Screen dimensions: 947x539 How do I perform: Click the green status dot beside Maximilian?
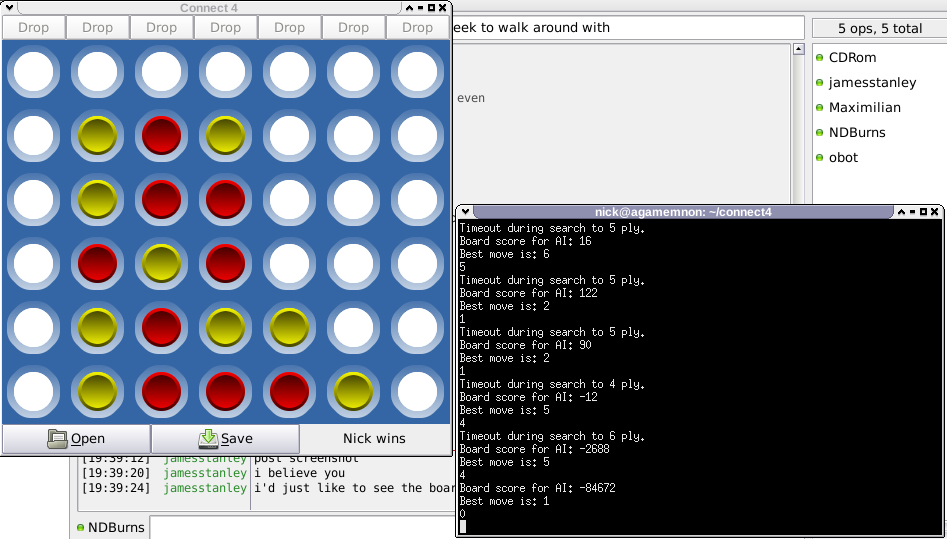tap(820, 108)
